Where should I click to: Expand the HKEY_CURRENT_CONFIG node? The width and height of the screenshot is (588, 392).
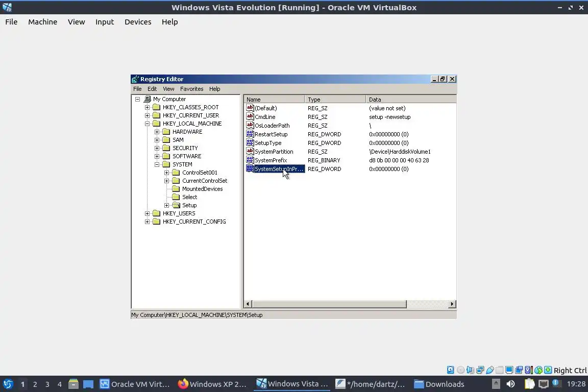click(x=148, y=222)
